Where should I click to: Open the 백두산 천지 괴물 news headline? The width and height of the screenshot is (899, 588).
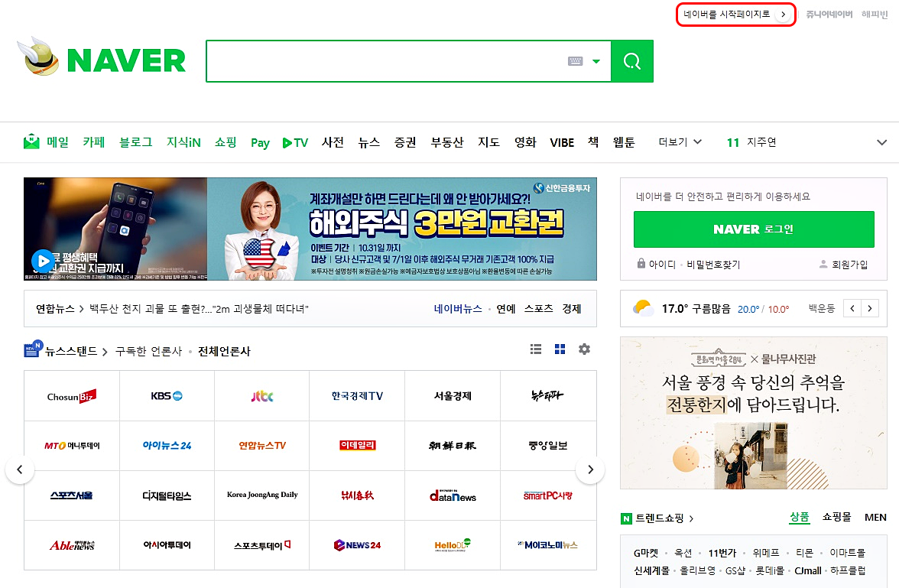pyautogui.click(x=199, y=309)
